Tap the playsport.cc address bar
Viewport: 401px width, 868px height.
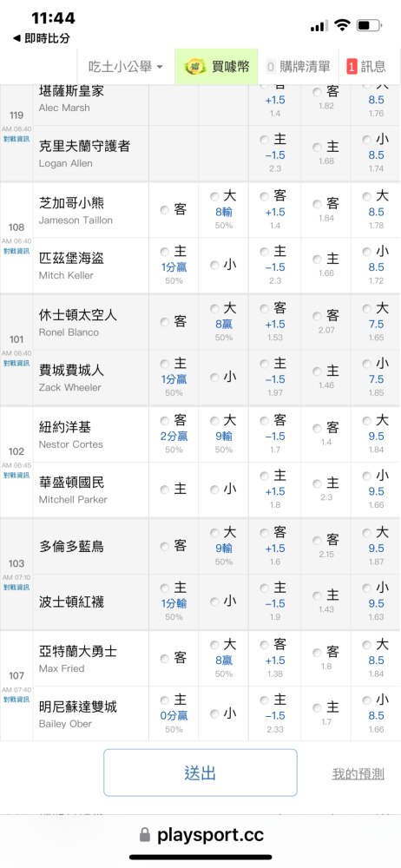click(200, 835)
